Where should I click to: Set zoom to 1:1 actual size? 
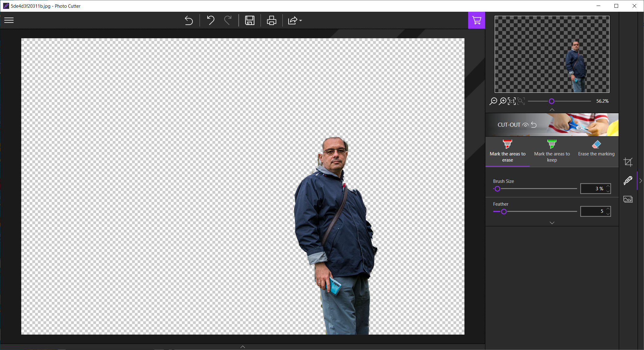click(512, 101)
